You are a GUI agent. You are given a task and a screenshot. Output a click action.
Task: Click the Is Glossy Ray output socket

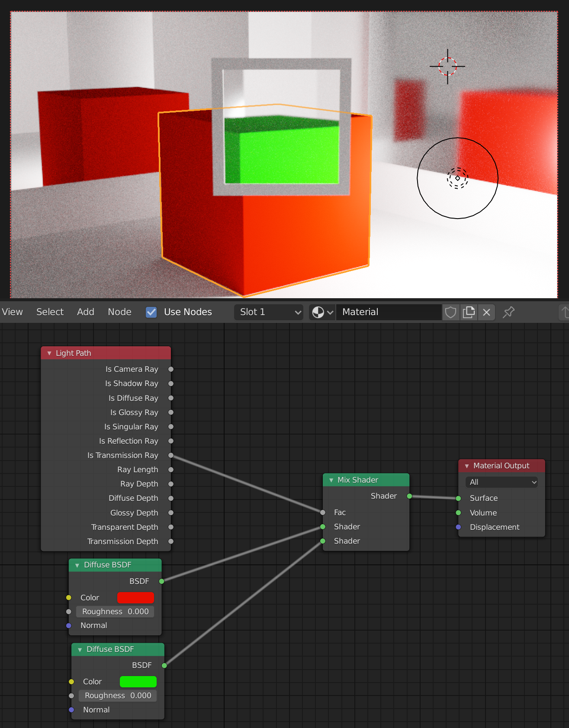click(x=171, y=412)
